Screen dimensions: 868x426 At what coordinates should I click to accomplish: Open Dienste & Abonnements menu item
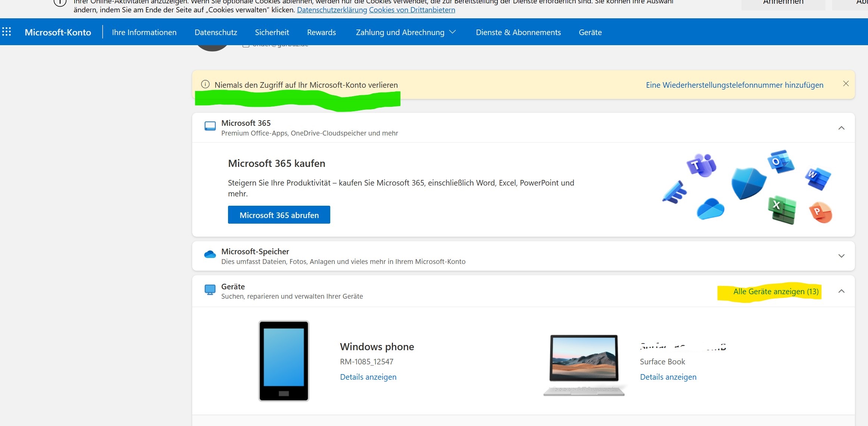[x=518, y=32]
